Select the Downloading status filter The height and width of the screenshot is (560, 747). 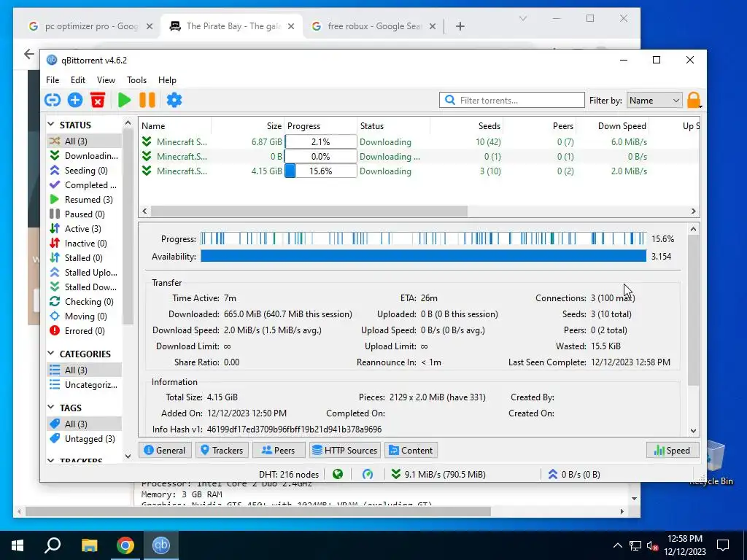[x=85, y=156]
